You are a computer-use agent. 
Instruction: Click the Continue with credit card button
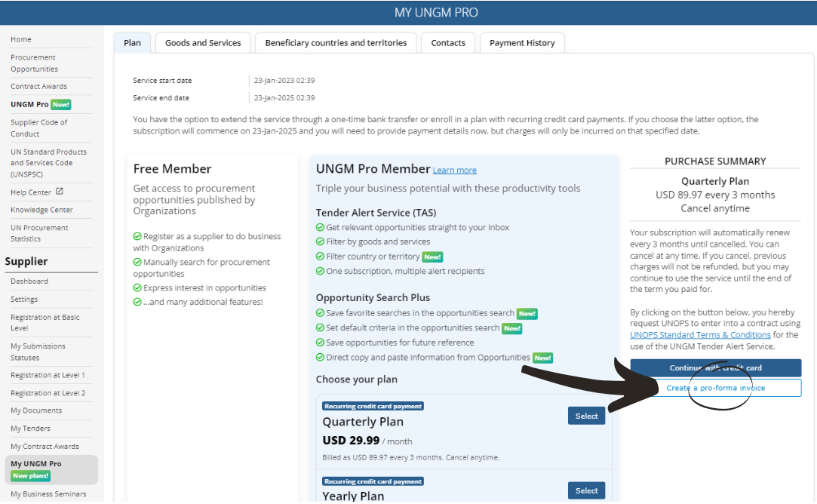[x=715, y=367]
